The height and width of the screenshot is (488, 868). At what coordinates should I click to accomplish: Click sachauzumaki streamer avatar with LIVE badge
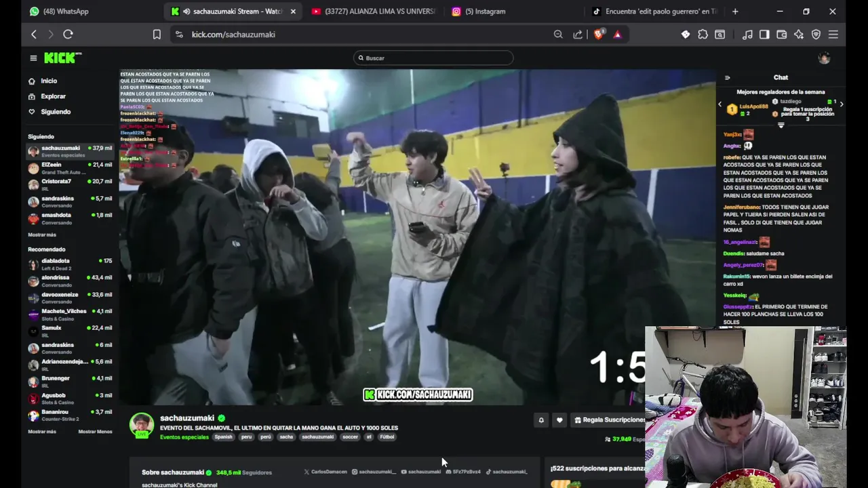point(142,425)
